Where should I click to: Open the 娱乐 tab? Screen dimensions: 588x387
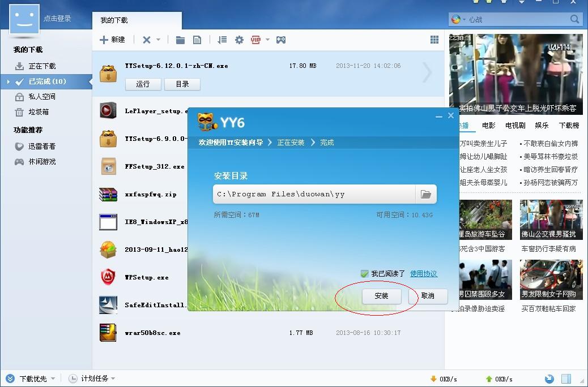pos(542,126)
